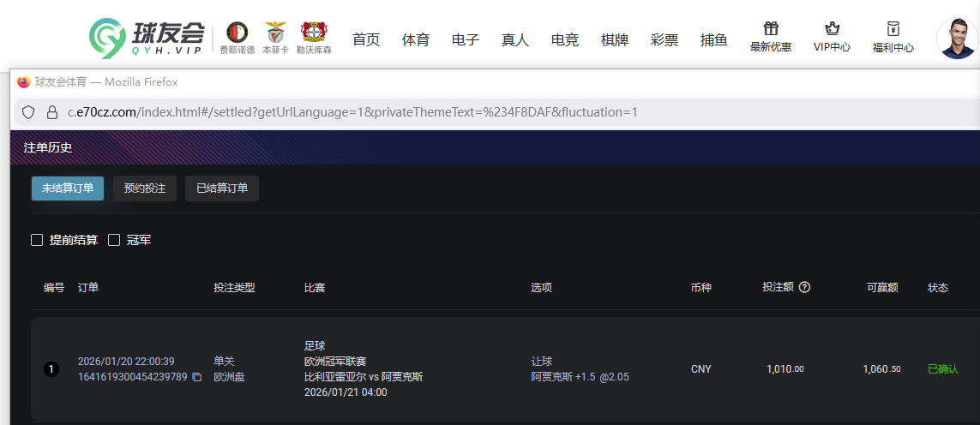Open 福利中心 icon

click(893, 29)
